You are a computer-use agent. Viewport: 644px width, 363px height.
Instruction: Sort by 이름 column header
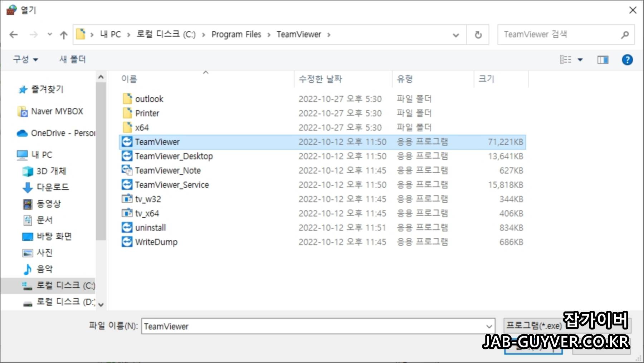pyautogui.click(x=129, y=79)
